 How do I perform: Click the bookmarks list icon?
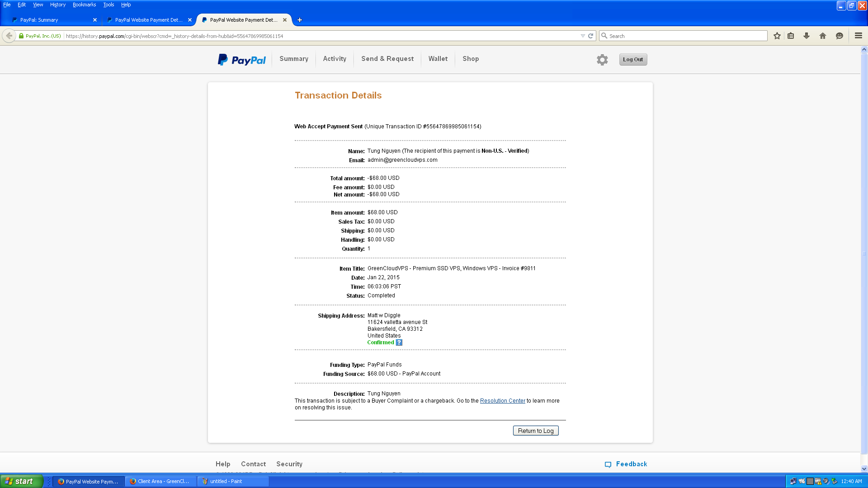pos(791,36)
